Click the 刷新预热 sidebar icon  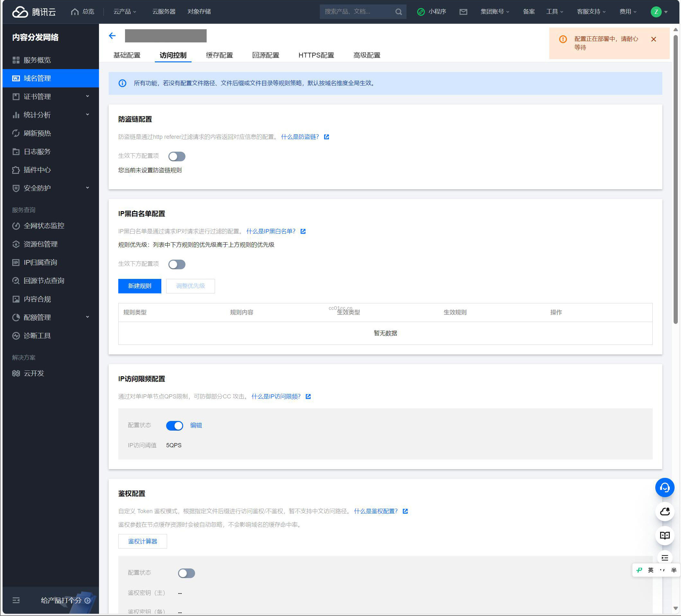coord(16,133)
